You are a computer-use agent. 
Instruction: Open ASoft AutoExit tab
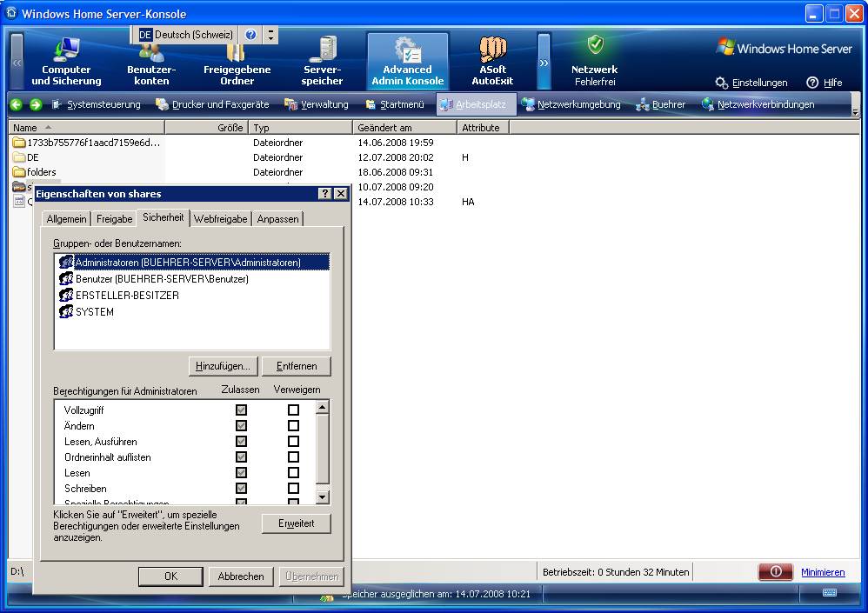492,62
